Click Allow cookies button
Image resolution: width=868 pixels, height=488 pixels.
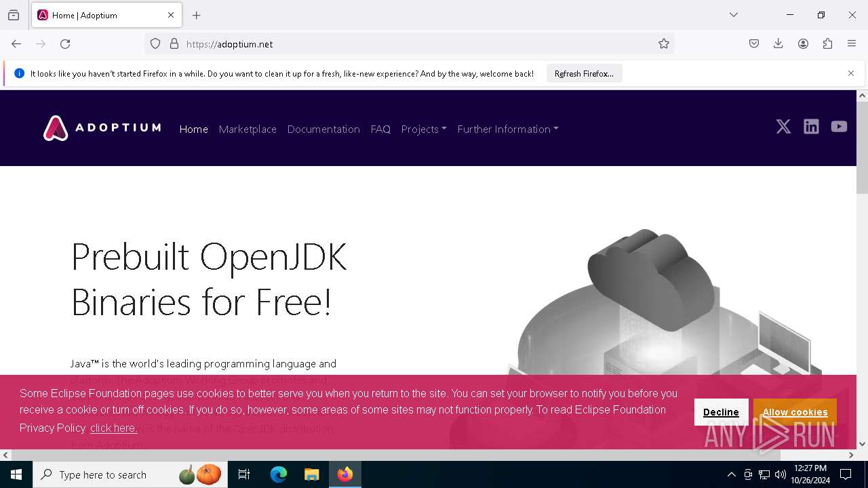pos(795,412)
